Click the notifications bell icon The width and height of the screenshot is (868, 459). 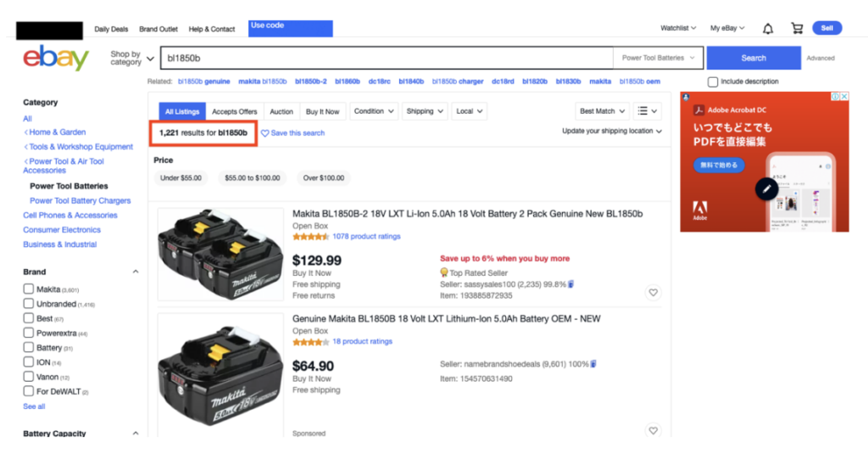coord(768,29)
